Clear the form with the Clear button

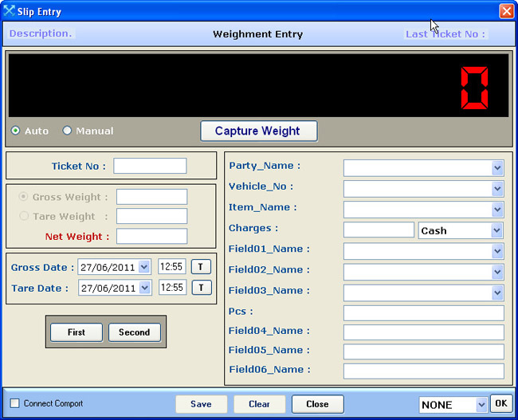(259, 404)
